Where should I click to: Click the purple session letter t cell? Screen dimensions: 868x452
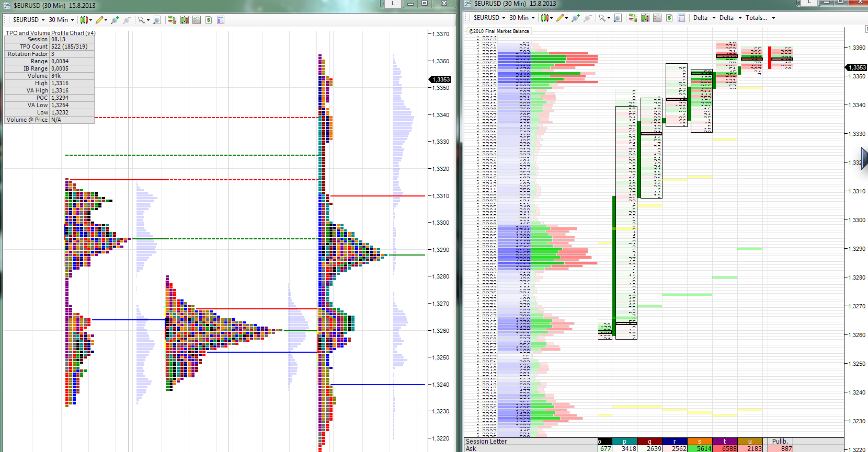point(725,442)
